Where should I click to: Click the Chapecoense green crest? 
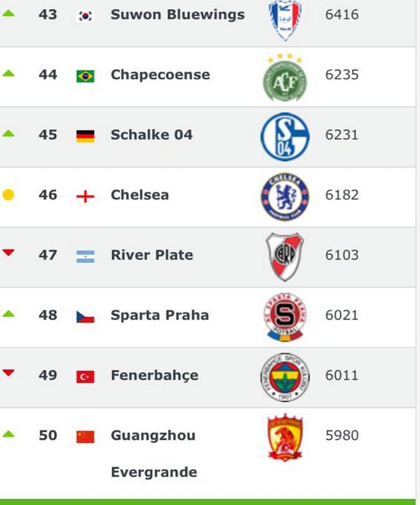pyautogui.click(x=285, y=77)
